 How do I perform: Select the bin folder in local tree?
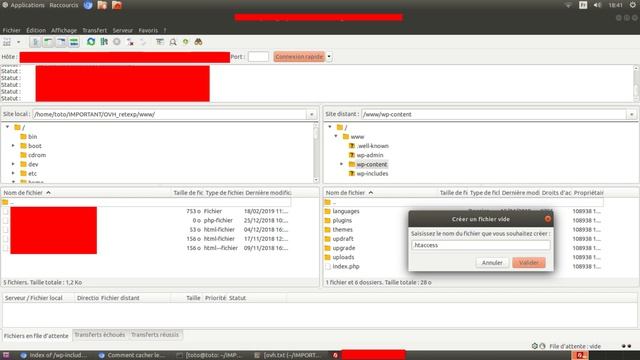coord(33,137)
